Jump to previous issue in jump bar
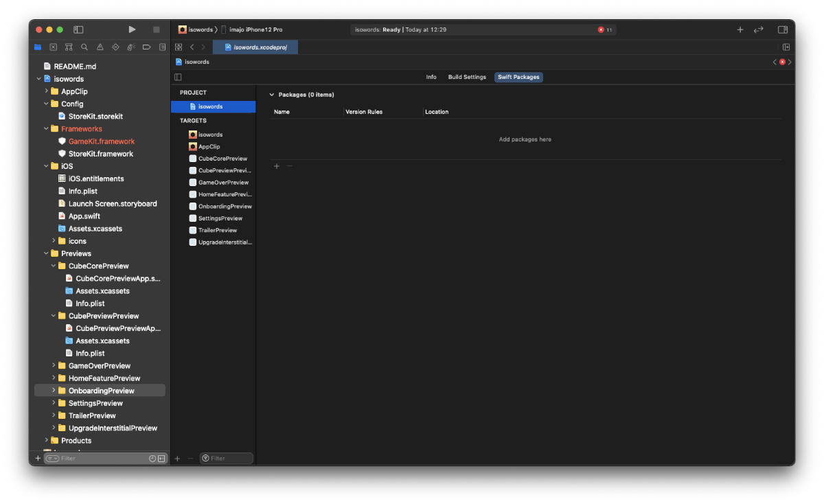The width and height of the screenshot is (824, 504). coord(775,62)
